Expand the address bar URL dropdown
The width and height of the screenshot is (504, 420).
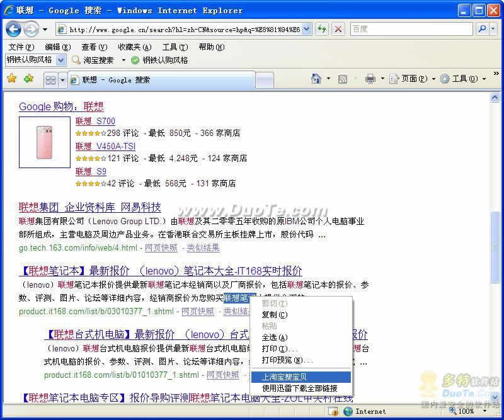tap(307, 29)
